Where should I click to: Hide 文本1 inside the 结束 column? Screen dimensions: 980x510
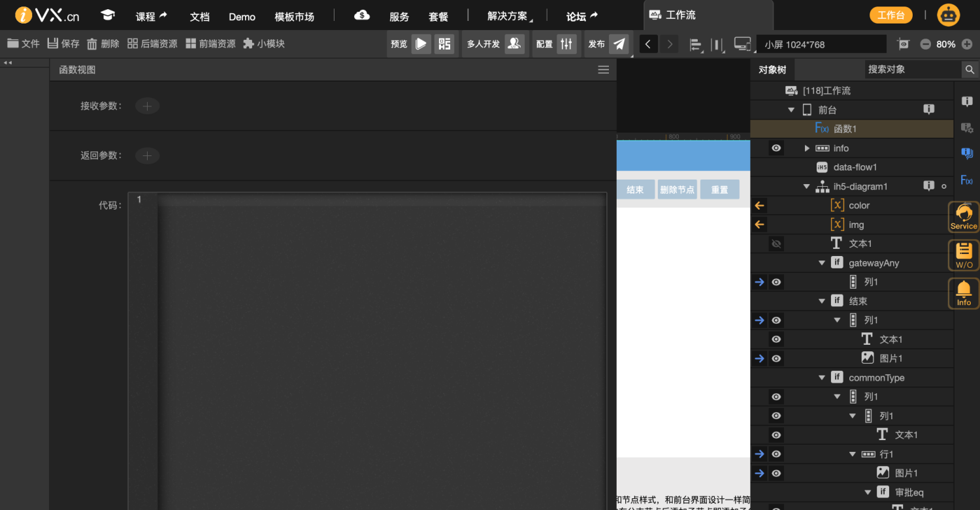[x=776, y=340]
